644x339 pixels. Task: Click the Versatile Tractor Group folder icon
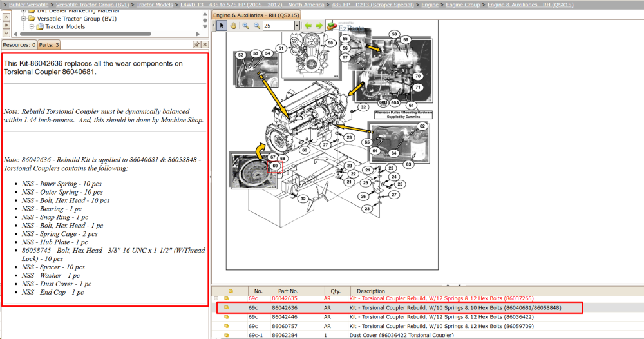[31, 19]
